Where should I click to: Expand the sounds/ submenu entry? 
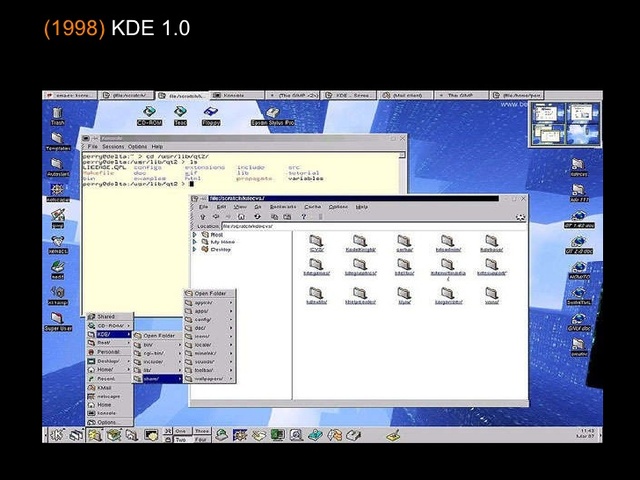point(210,362)
